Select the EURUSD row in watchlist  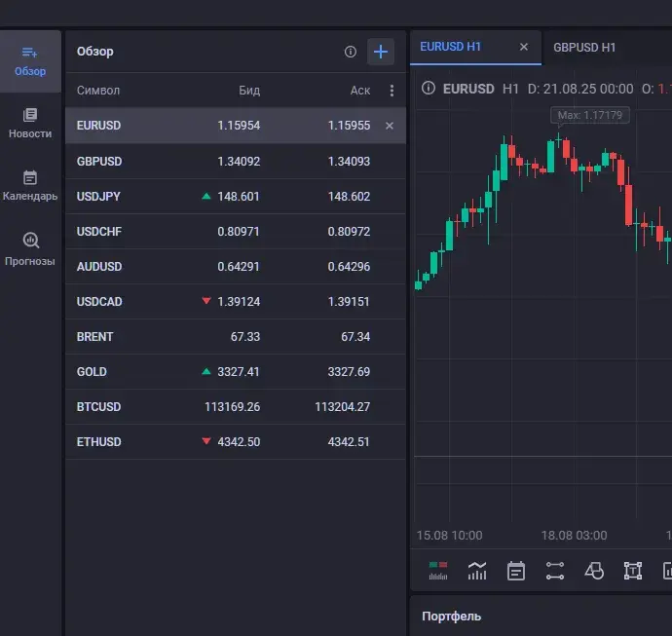[236, 126]
